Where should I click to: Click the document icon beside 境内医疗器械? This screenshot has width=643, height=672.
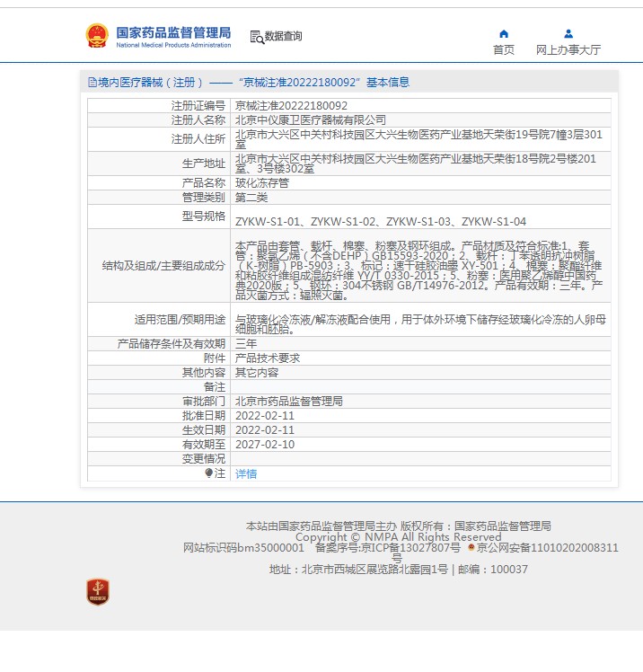tap(92, 83)
